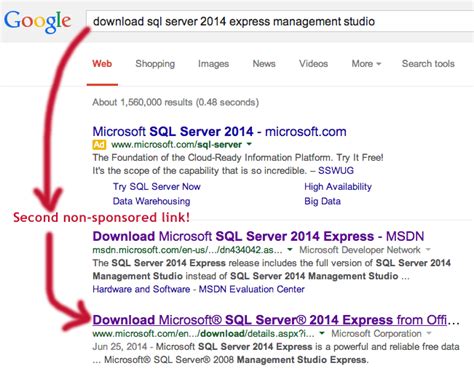
Task: Select the Web tab
Action: point(102,64)
